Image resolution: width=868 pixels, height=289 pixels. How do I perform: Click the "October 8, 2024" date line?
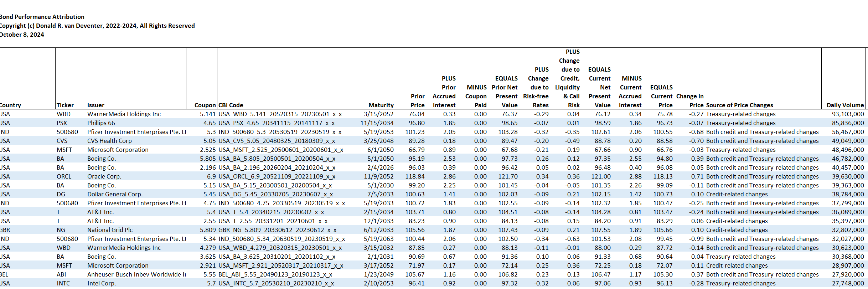22,35
